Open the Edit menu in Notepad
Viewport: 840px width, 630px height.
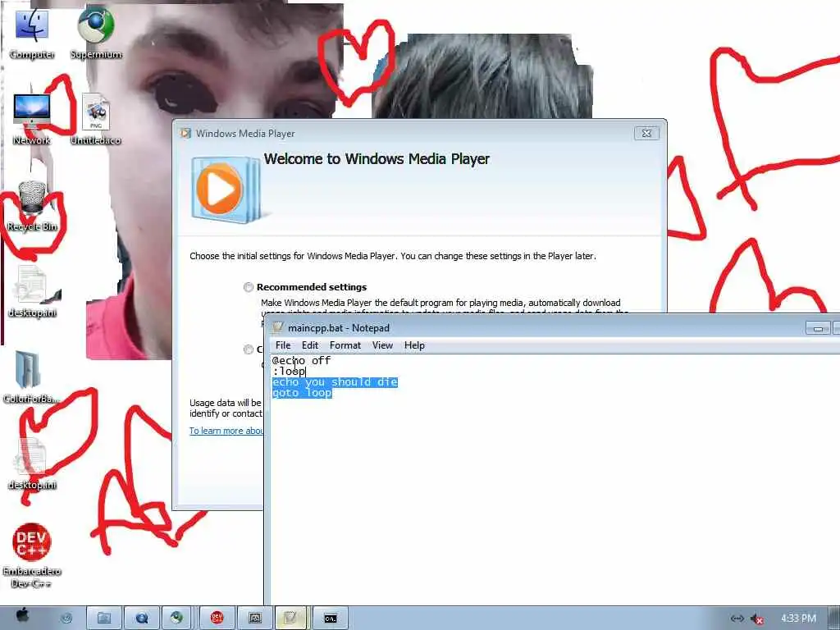(309, 345)
